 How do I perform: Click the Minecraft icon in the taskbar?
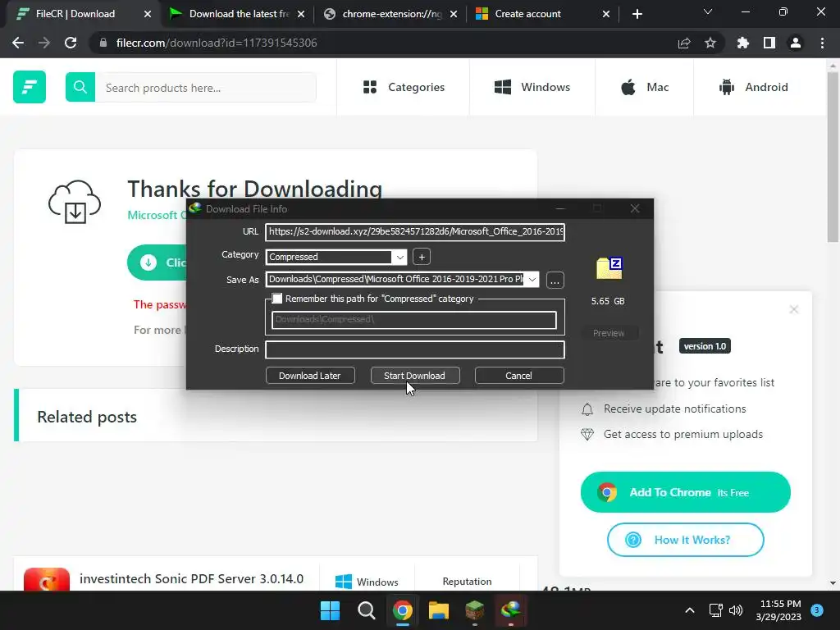[475, 610]
